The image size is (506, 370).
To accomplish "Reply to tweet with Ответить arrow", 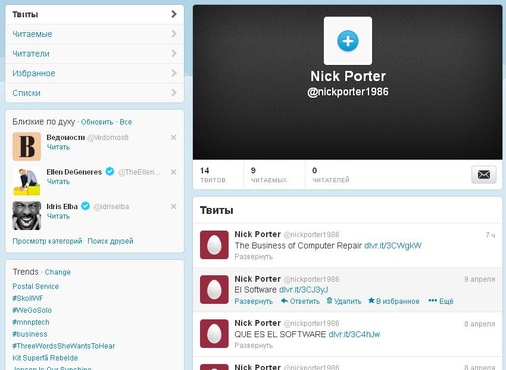I will pyautogui.click(x=300, y=301).
